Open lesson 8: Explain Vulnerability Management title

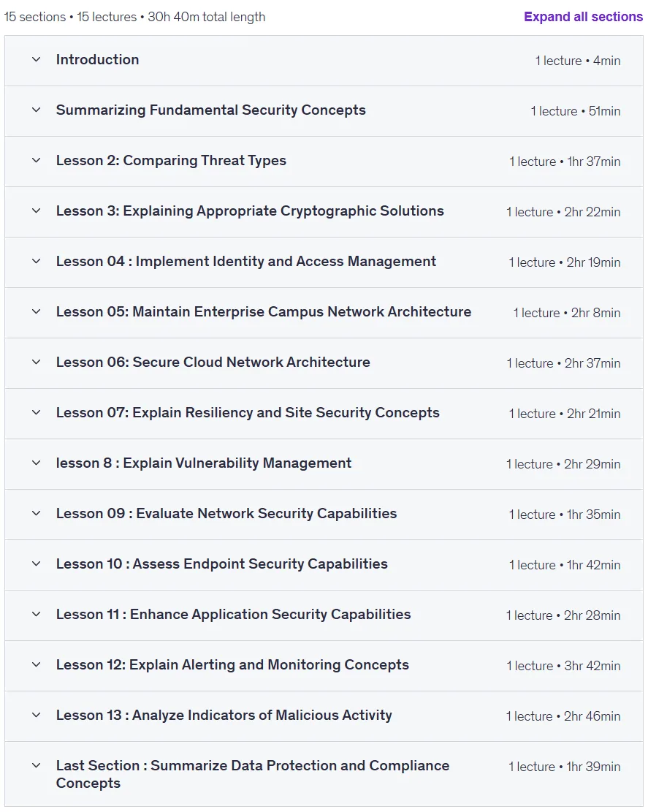203,463
